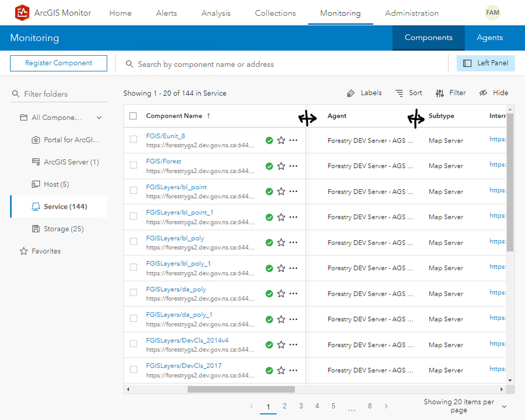Favorite FGIS/Forest with star icon
This screenshot has height=420, width=525.
(x=281, y=166)
